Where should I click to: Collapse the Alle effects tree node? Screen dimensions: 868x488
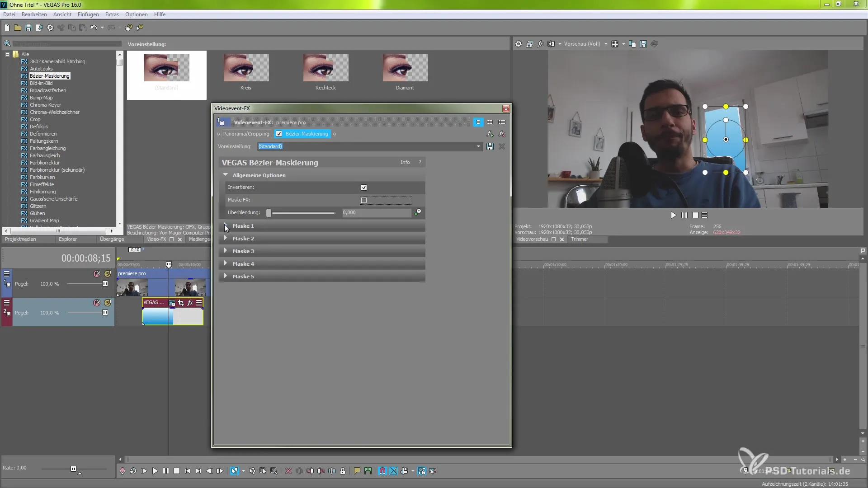(7, 54)
